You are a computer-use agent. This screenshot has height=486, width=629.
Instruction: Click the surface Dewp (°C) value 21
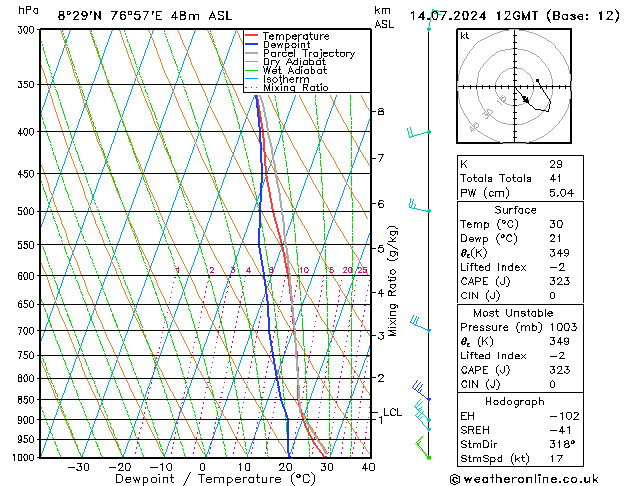pos(556,239)
